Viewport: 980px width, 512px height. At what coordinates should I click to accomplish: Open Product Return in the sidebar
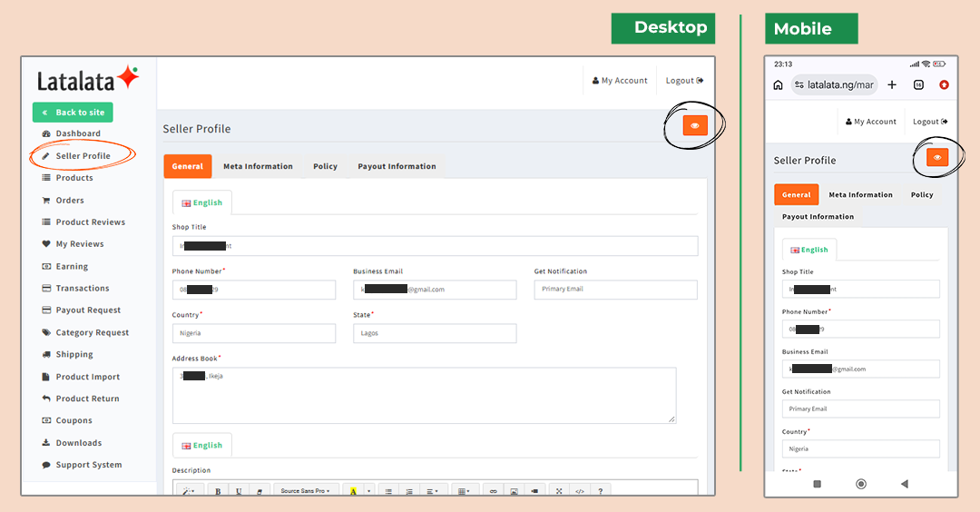tap(80, 399)
